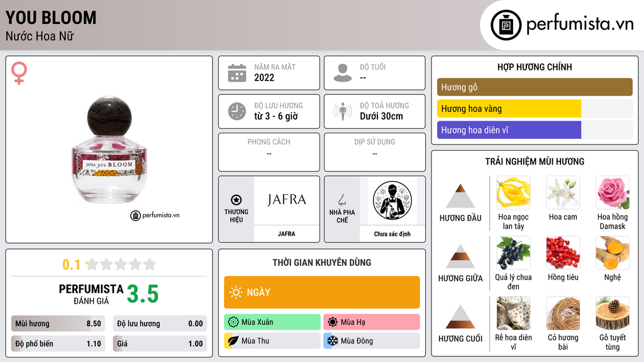
Task: Click the sun icon in Ngày bar
Action: 236,292
